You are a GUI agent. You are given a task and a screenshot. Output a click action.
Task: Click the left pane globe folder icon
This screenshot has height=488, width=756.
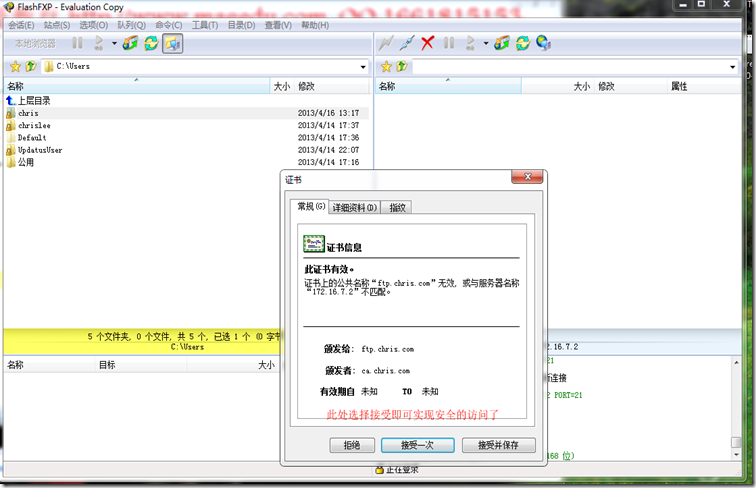click(x=130, y=43)
